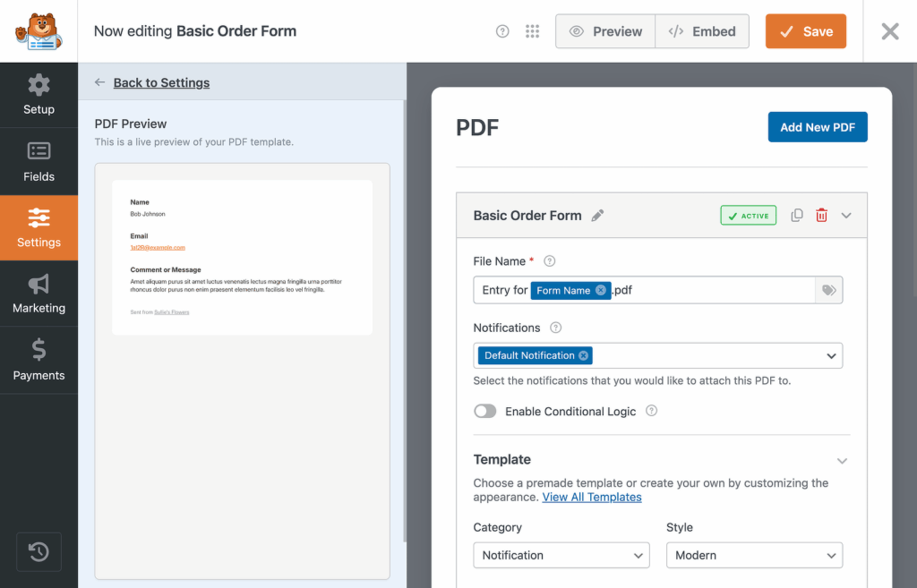Click the PDF preview thumbnail

pyautogui.click(x=242, y=258)
